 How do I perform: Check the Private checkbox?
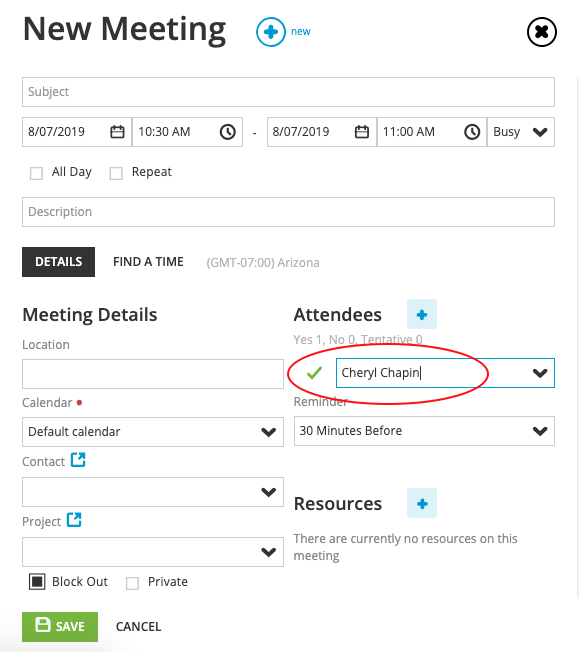tap(132, 583)
